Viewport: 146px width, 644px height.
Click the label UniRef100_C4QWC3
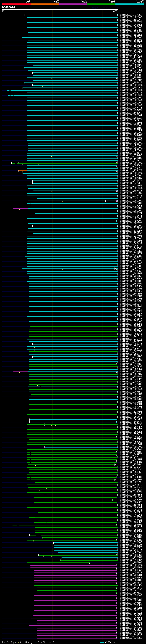pyautogui.click(x=131, y=364)
